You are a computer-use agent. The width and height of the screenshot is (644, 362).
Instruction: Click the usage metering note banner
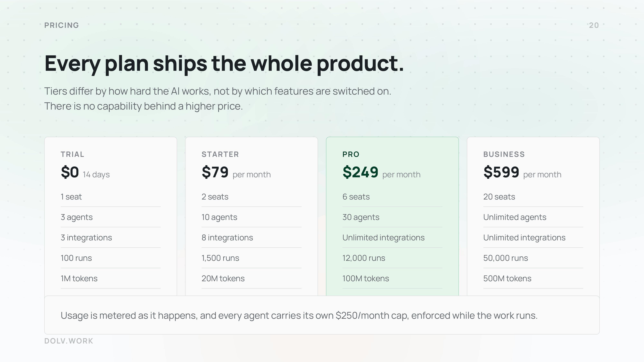322,315
